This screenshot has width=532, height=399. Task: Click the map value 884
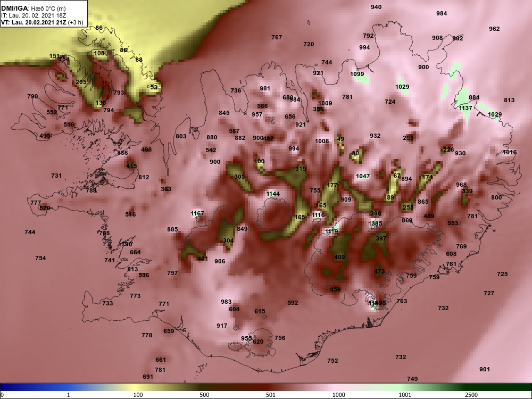(x=474, y=97)
